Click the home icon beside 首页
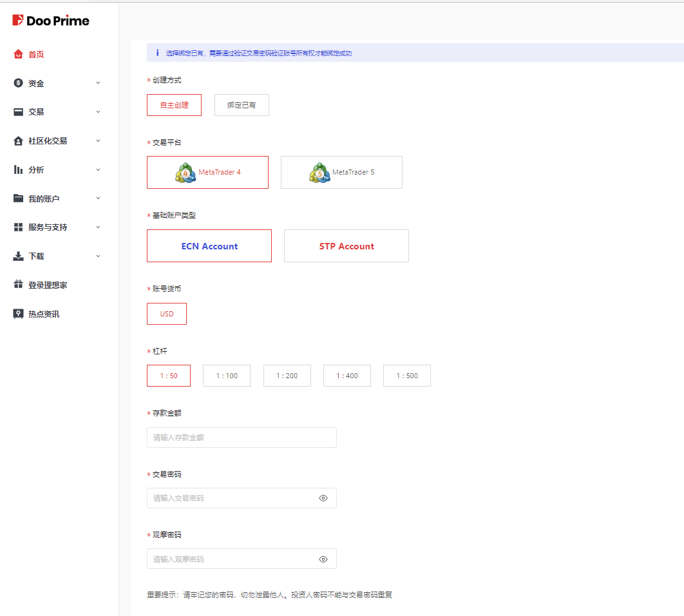 [18, 54]
